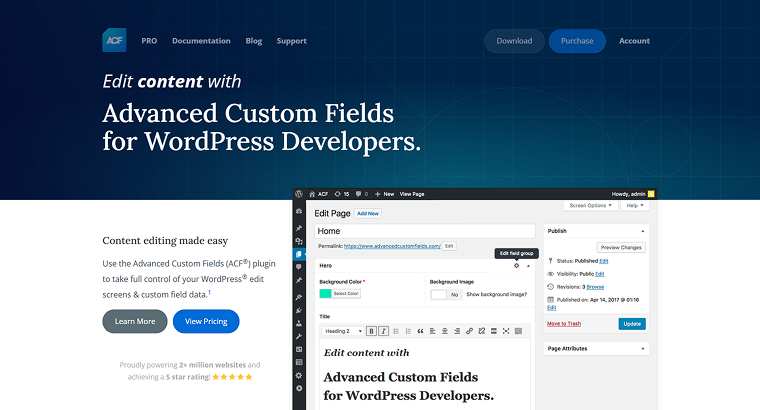760x410 pixels.
Task: Open the Dashboard icon in the WordPress sidebar
Action: (x=299, y=211)
